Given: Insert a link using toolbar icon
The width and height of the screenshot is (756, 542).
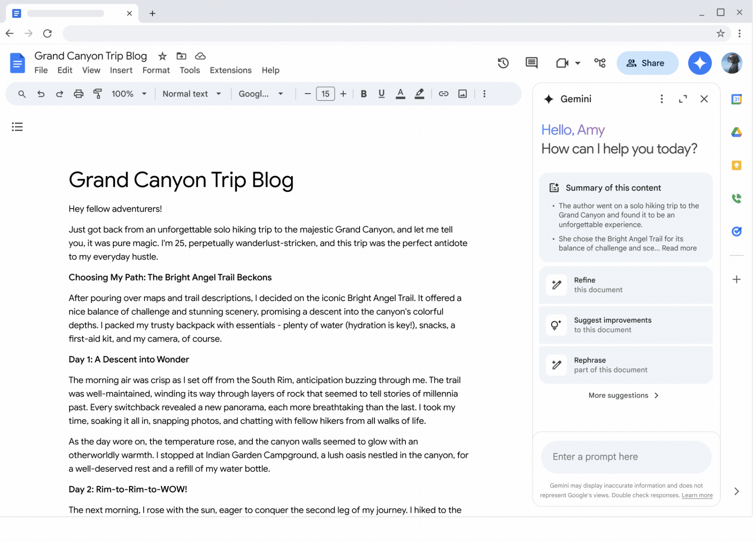Looking at the screenshot, I should coord(443,94).
